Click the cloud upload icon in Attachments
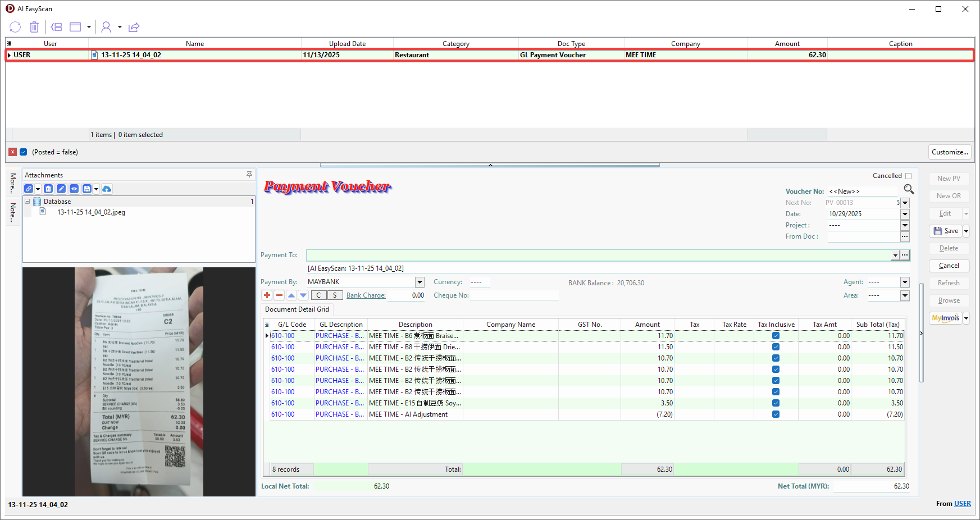Image resolution: width=980 pixels, height=520 pixels. pyautogui.click(x=107, y=189)
